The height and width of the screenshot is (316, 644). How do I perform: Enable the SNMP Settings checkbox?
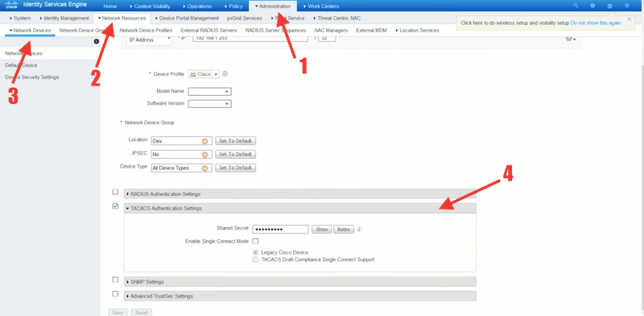pyautogui.click(x=115, y=280)
